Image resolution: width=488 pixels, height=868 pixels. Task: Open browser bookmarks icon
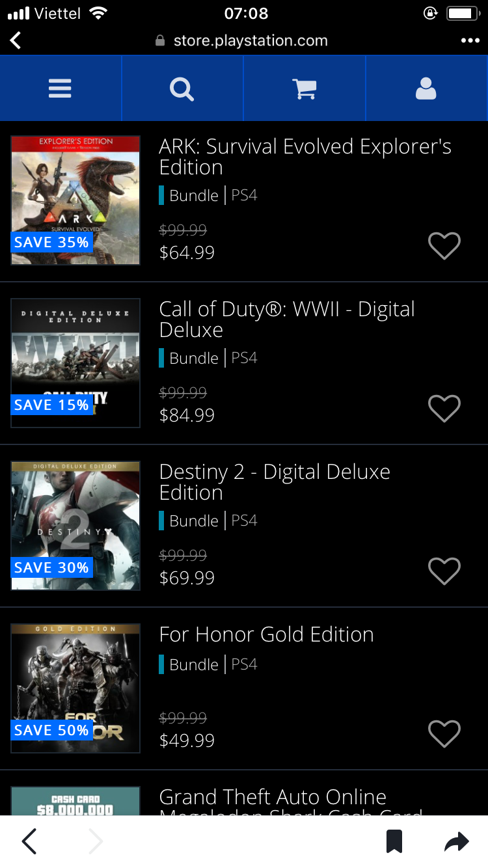[x=394, y=842]
